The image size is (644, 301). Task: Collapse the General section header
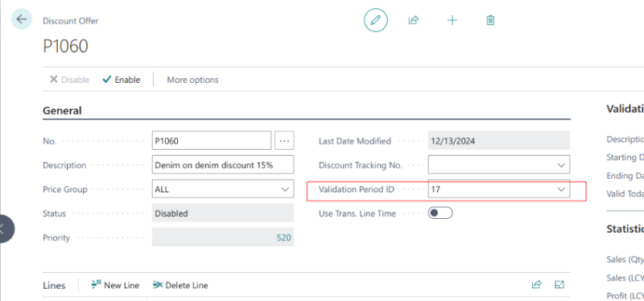(62, 110)
